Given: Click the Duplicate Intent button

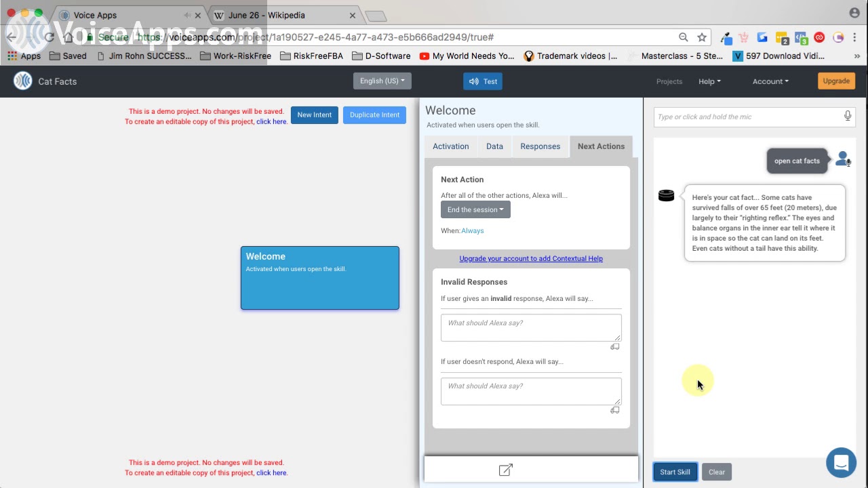Looking at the screenshot, I should 374,115.
